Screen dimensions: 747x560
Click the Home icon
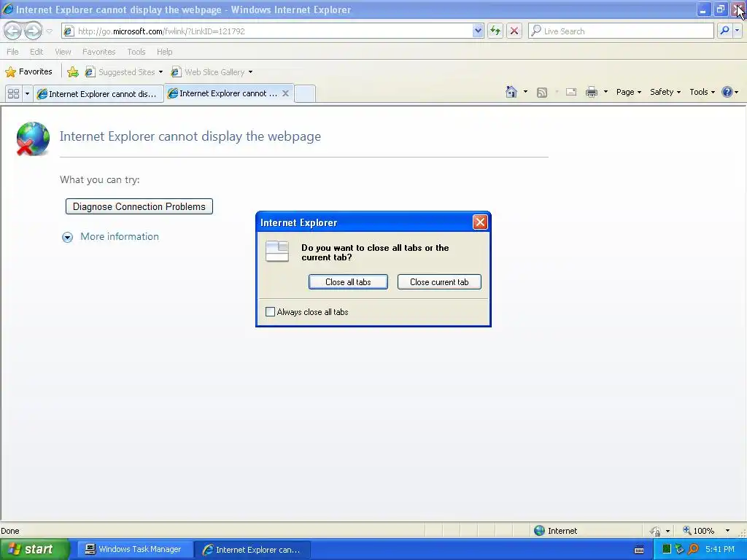click(x=511, y=92)
